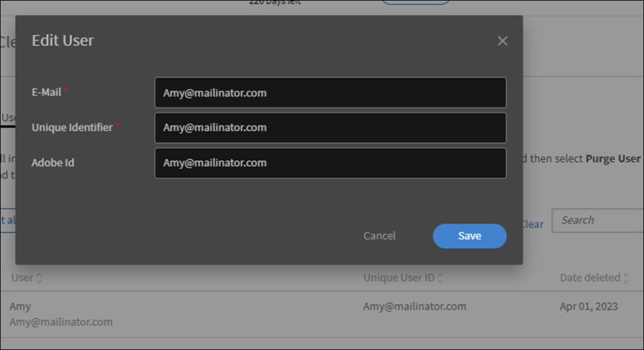Click the Edit User dialog title
Image resolution: width=644 pixels, height=350 pixels.
coord(63,41)
